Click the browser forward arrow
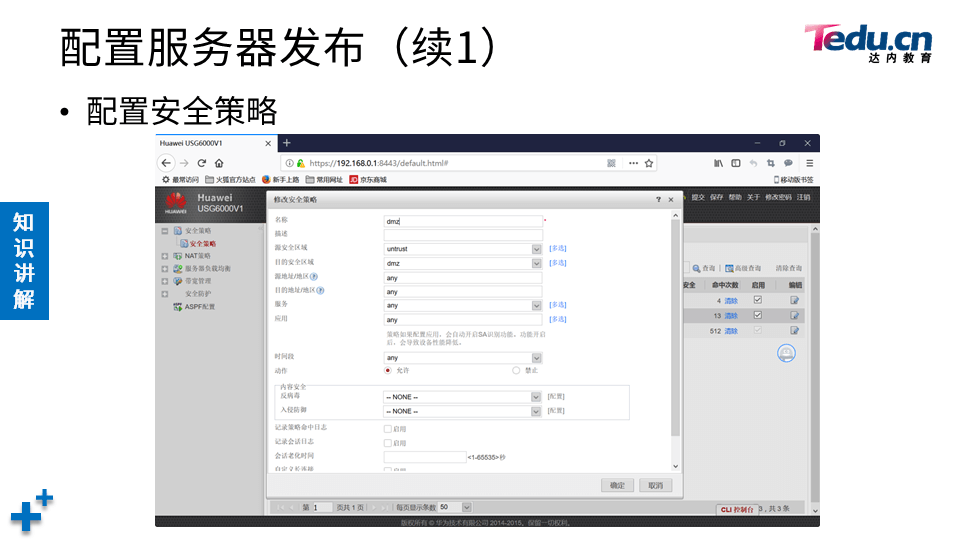 184,163
